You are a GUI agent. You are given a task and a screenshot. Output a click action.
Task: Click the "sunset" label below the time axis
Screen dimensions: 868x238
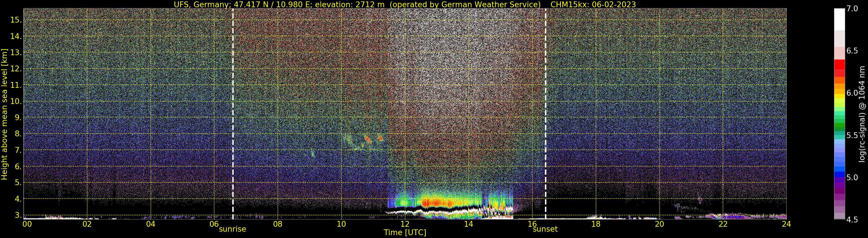pos(545,229)
